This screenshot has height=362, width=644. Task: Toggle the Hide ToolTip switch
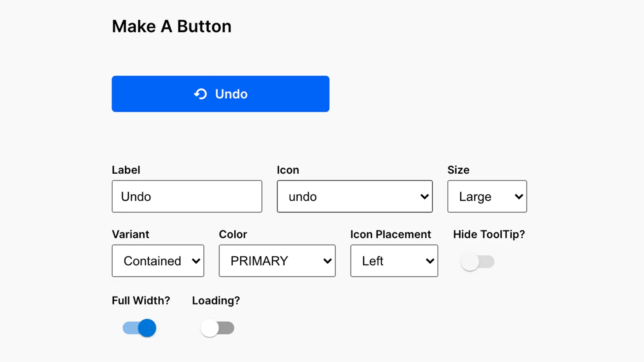tap(478, 262)
